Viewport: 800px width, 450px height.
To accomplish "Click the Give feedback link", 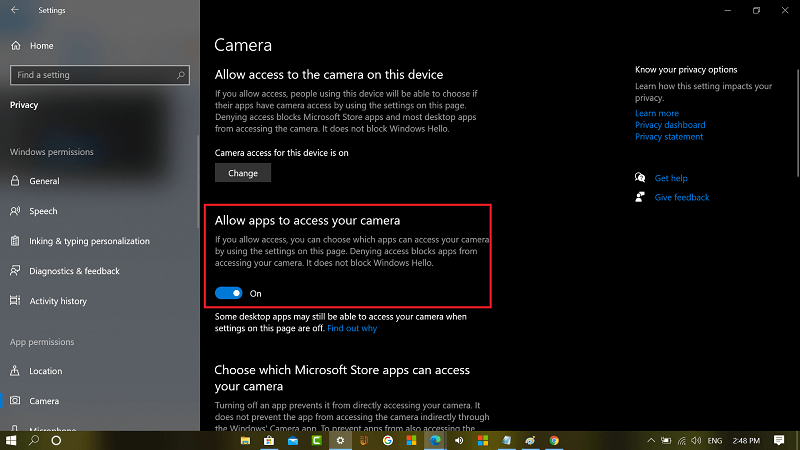I will tap(682, 197).
